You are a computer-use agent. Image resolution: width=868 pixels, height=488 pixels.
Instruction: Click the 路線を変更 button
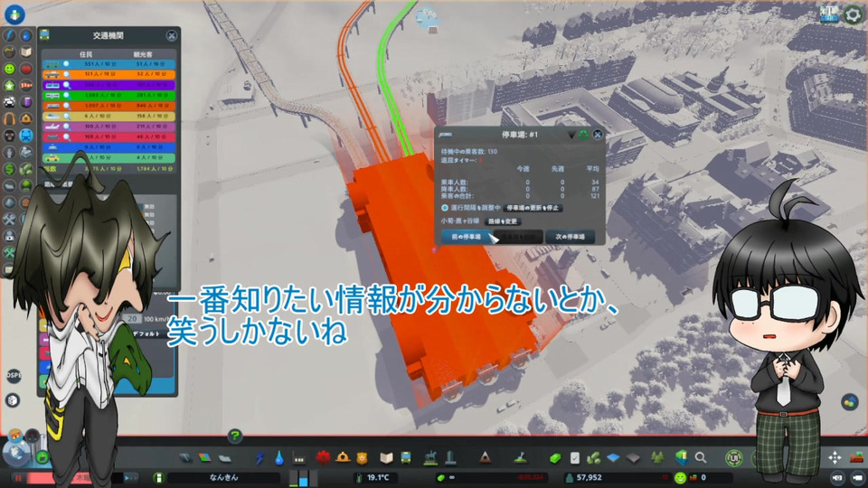tap(503, 221)
